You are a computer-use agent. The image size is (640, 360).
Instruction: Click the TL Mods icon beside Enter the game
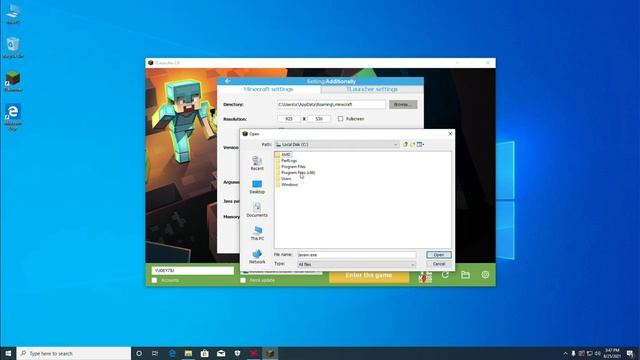(425, 277)
